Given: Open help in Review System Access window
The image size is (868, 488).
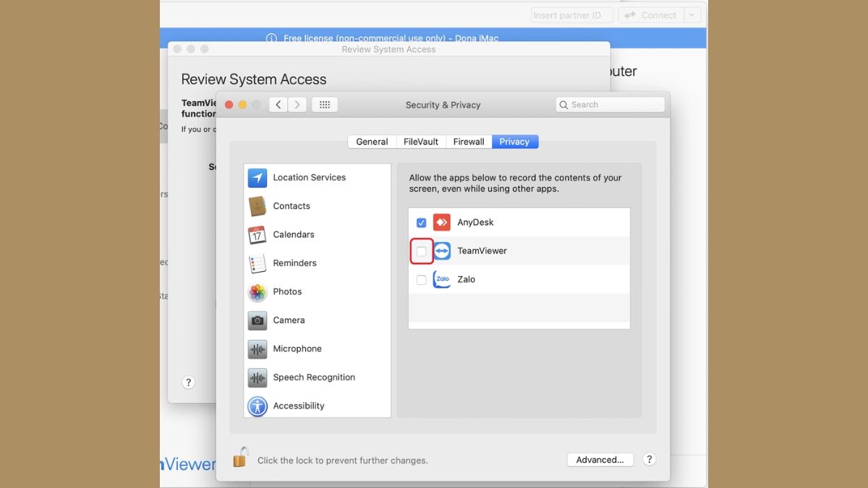Looking at the screenshot, I should pos(189,383).
